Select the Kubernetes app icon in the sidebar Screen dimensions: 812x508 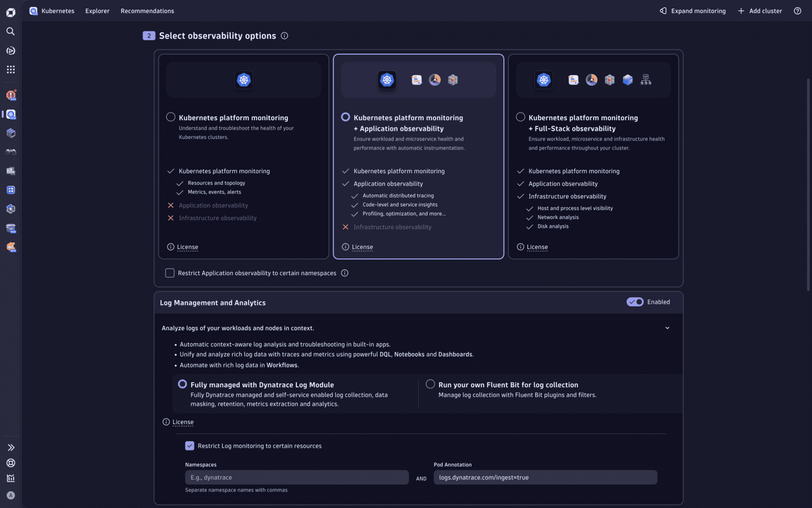(11, 114)
